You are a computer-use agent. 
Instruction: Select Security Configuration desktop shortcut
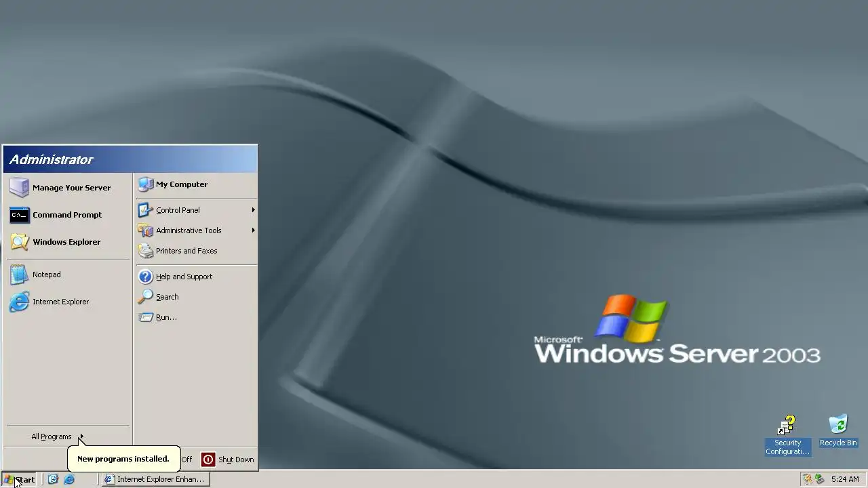(787, 435)
